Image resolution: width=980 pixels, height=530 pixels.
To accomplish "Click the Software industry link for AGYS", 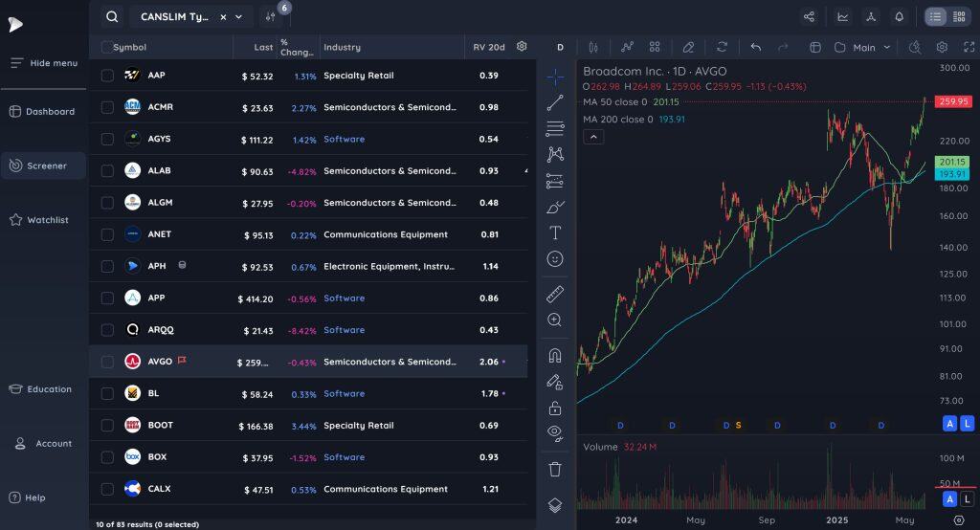I will click(344, 139).
